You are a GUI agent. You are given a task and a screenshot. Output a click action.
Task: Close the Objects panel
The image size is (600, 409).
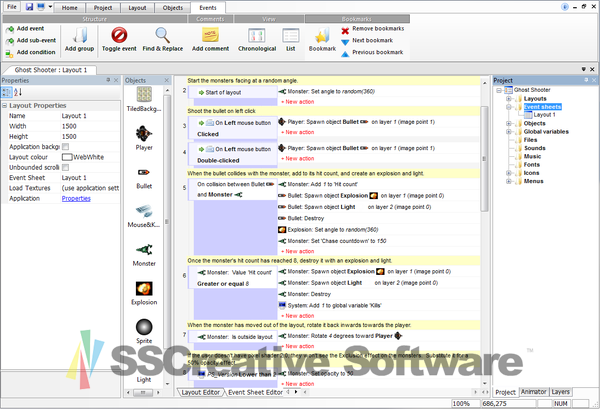pos(166,80)
